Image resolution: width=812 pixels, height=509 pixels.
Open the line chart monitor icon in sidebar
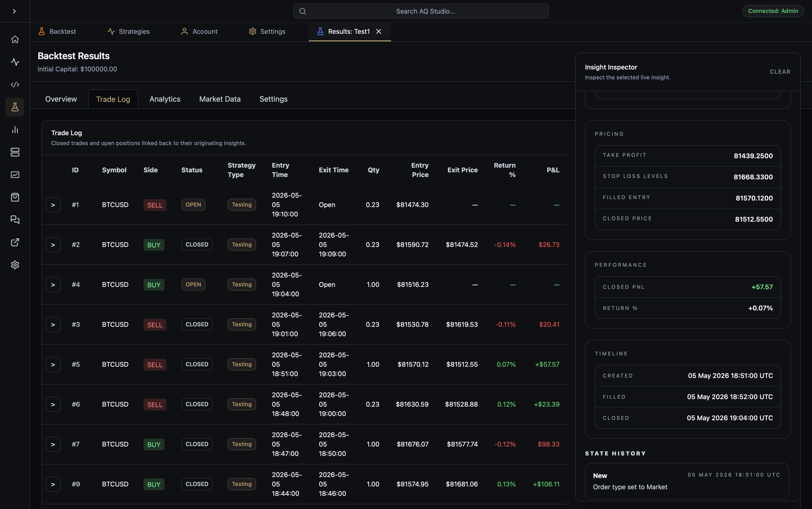click(x=15, y=175)
